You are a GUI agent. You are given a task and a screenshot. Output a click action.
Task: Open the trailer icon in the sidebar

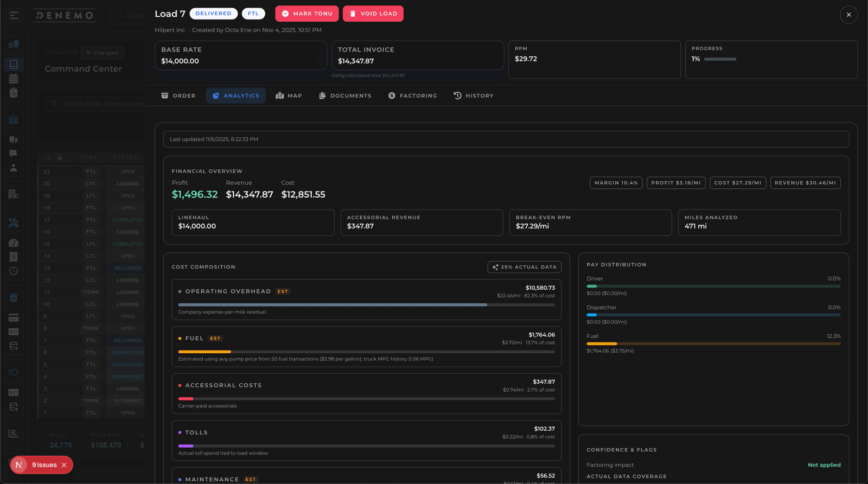point(14,154)
